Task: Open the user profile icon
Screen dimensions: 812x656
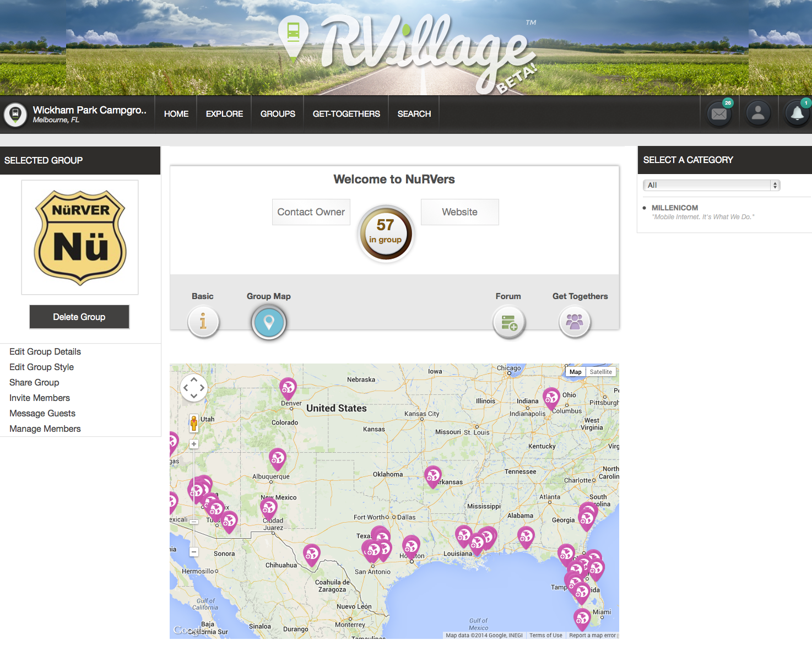Action: tap(758, 113)
